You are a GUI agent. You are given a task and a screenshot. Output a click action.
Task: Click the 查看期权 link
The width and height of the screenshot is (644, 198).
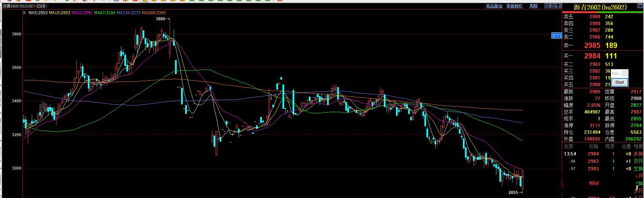point(514,6)
